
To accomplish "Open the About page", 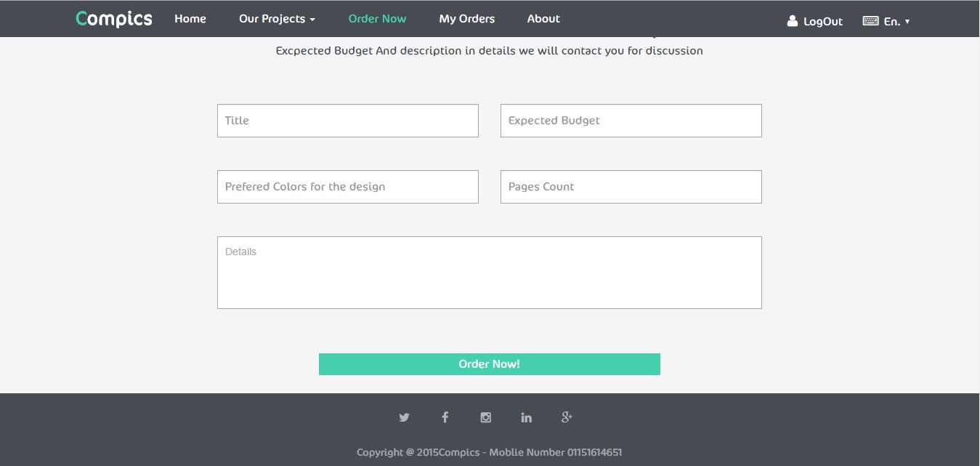I will 543,19.
